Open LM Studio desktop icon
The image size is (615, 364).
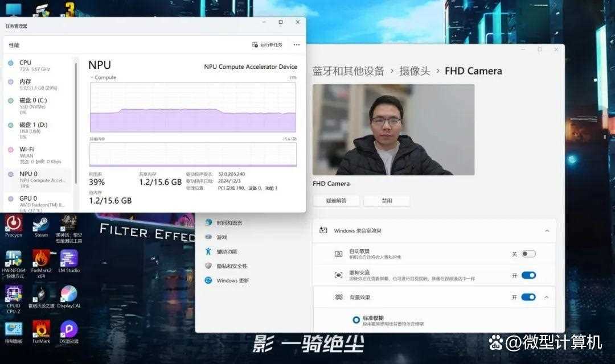(69, 259)
